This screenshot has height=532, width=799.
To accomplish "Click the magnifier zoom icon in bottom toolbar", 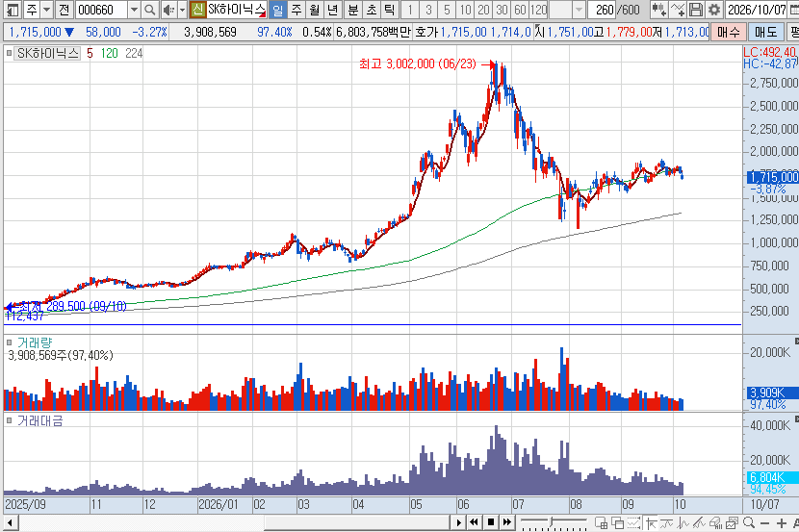I will (749, 522).
